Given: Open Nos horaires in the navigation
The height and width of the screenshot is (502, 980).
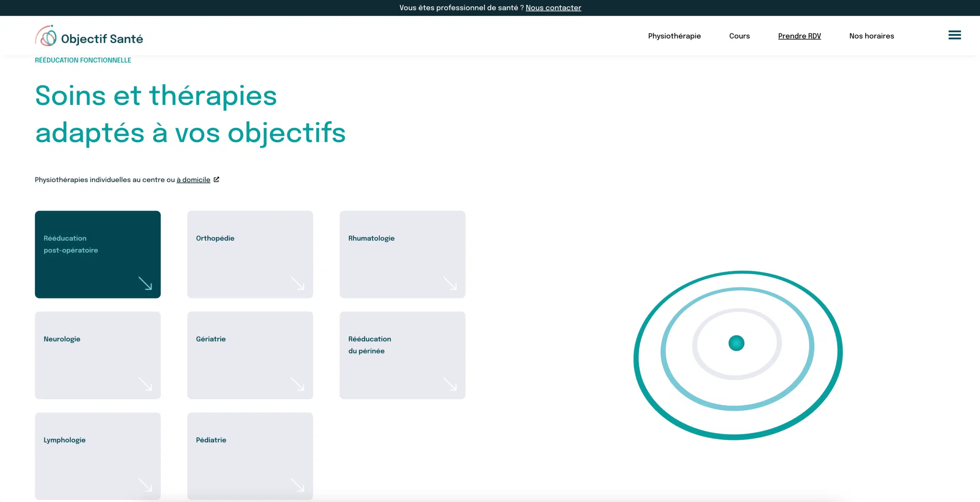Looking at the screenshot, I should (x=871, y=36).
